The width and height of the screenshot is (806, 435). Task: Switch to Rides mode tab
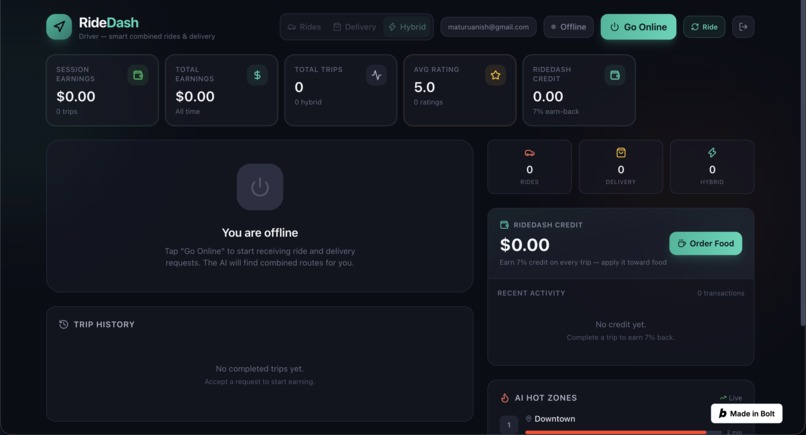pyautogui.click(x=304, y=27)
